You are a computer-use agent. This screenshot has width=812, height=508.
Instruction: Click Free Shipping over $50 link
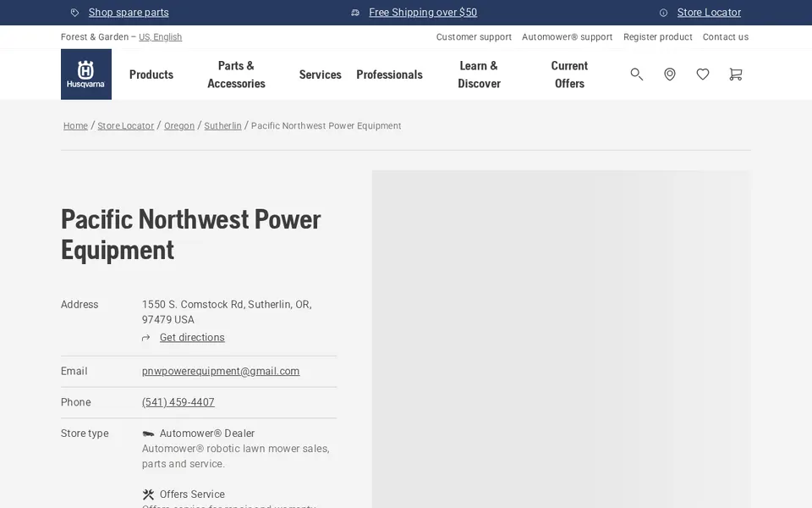tap(423, 13)
